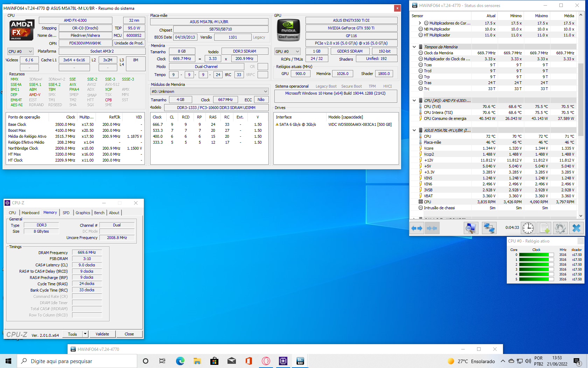Open the Bench tab in CPU-Z
The height and width of the screenshot is (368, 588).
pyautogui.click(x=99, y=213)
